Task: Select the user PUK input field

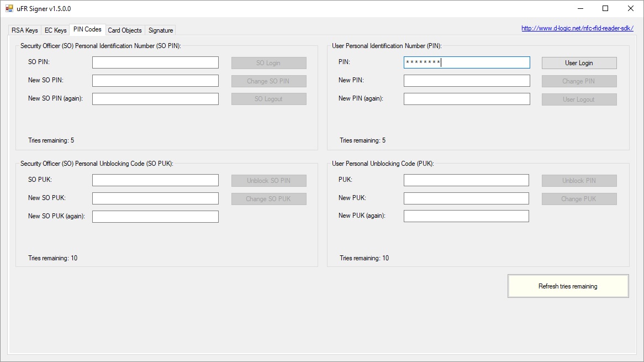Action: click(466, 180)
